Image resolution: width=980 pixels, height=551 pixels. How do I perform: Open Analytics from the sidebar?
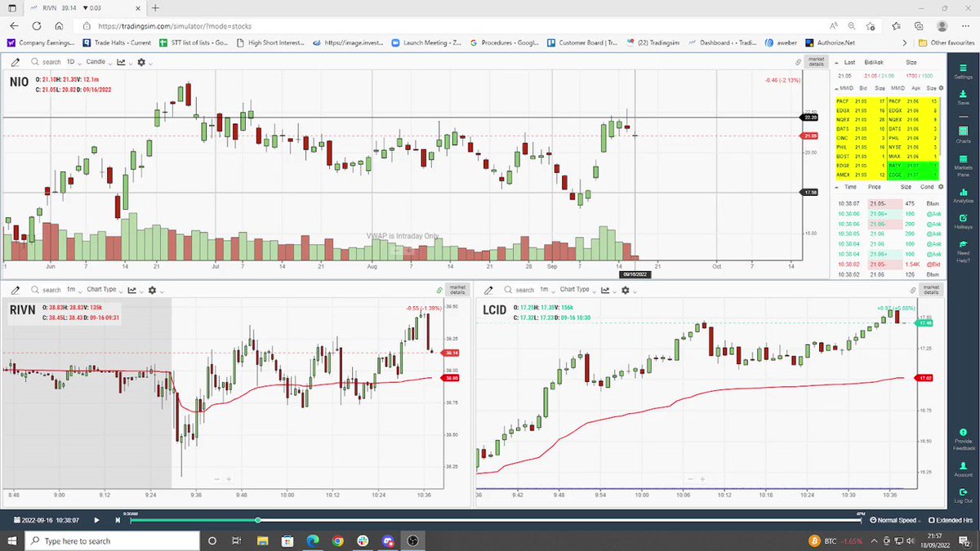click(963, 194)
